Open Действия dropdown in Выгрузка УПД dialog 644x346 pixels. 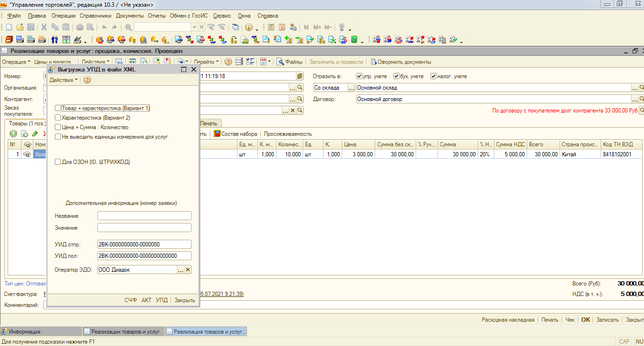coord(64,80)
